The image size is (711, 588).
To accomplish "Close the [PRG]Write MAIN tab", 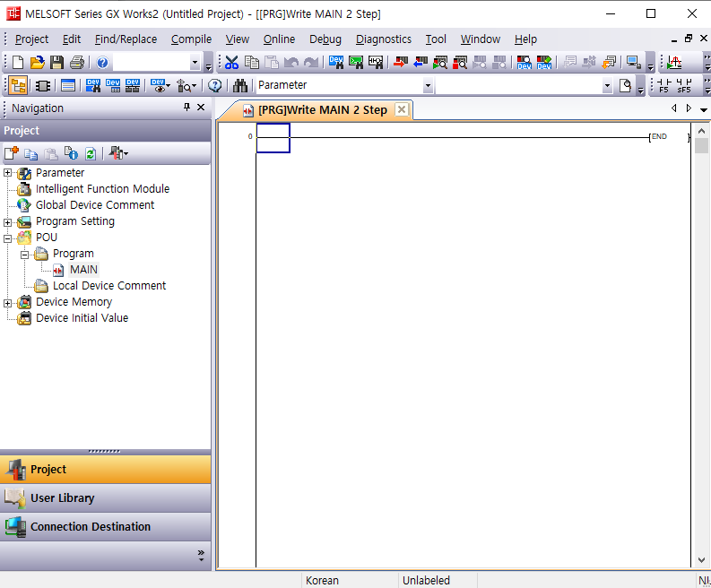I will point(402,109).
